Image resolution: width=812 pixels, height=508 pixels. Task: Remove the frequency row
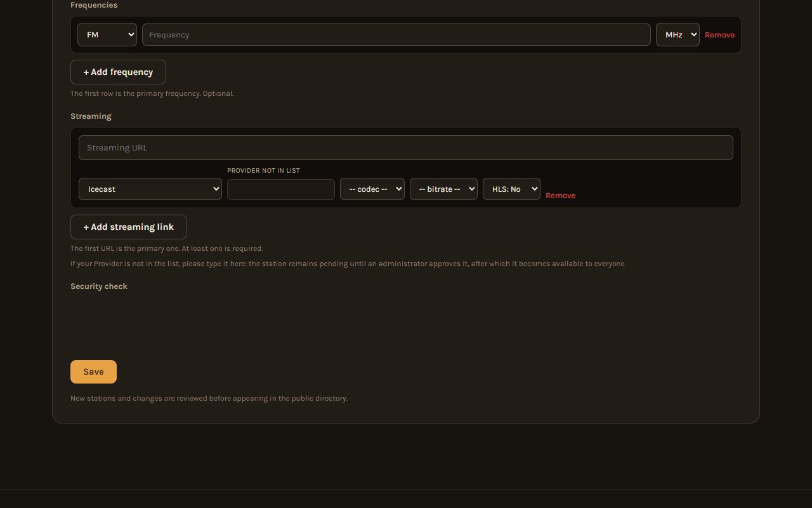[719, 35]
